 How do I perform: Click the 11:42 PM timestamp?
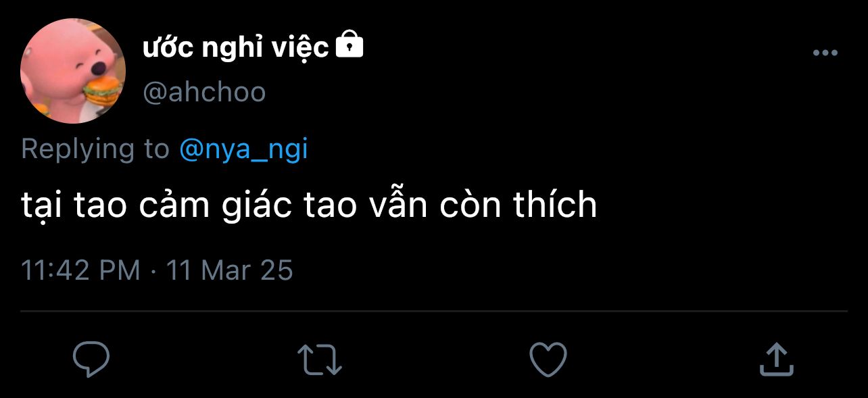[x=80, y=270]
